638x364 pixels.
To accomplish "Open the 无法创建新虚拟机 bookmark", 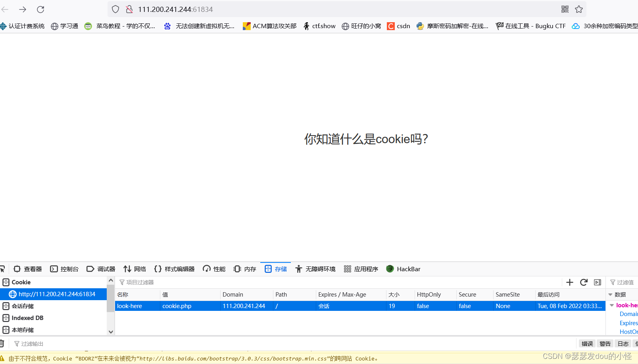I will point(199,26).
